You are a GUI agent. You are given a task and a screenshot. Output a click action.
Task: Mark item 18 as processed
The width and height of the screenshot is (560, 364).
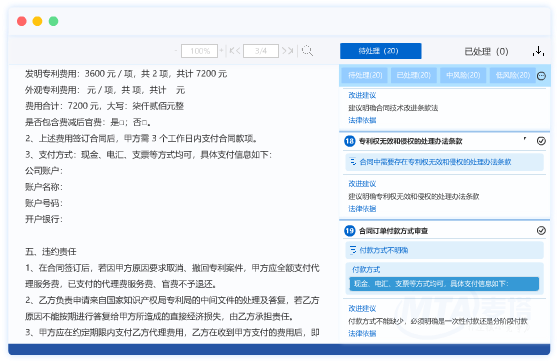pyautogui.click(x=541, y=141)
